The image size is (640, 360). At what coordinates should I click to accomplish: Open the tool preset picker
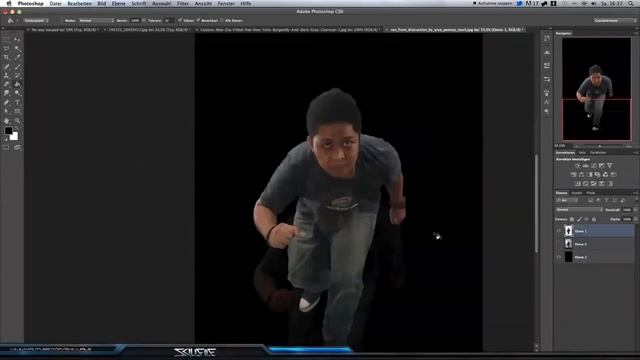(12, 20)
